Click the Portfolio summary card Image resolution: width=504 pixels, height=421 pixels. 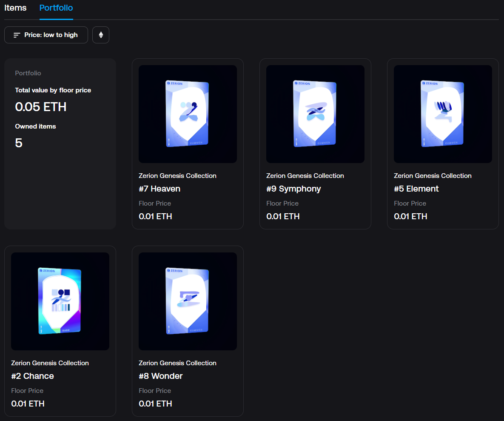coord(60,143)
